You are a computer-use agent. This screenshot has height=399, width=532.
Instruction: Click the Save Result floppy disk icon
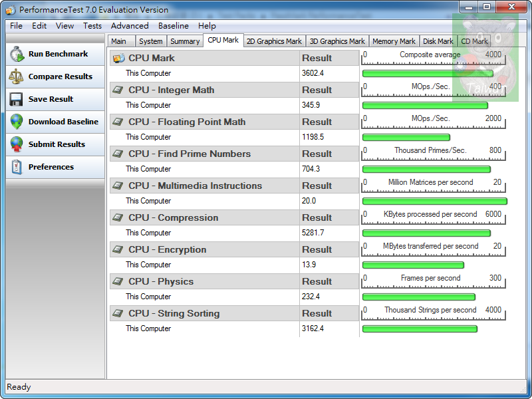coord(16,99)
